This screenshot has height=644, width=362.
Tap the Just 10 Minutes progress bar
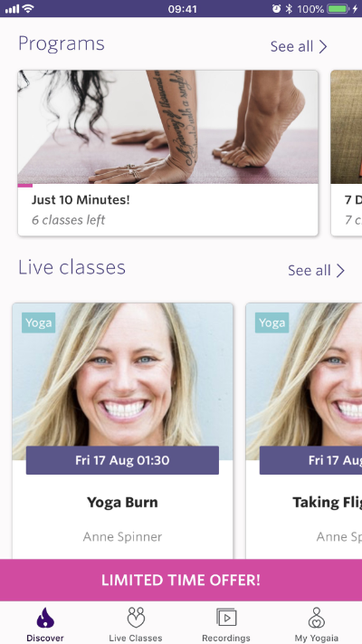[25, 186]
